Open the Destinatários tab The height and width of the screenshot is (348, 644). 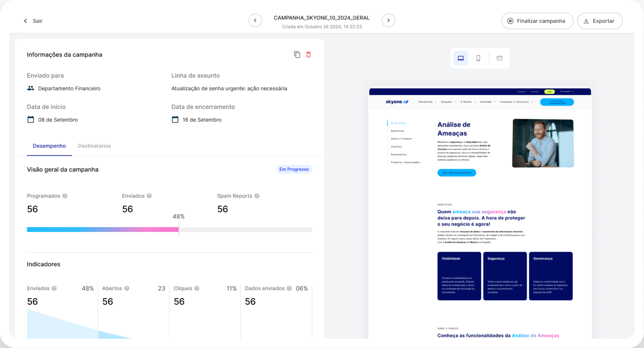tap(94, 146)
